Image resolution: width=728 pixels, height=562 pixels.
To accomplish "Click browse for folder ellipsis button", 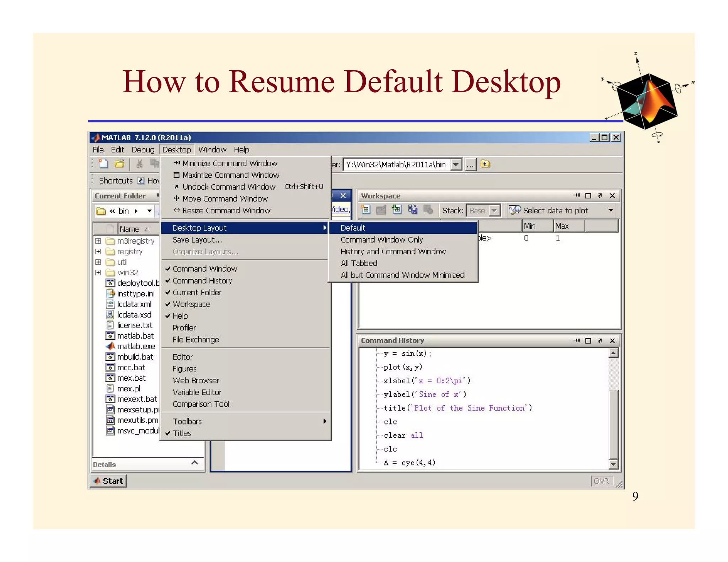I will [x=470, y=164].
